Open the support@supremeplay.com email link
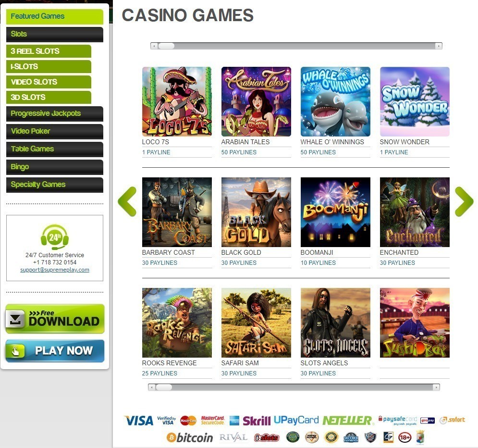Screen dimensions: 478x448 click(55, 270)
